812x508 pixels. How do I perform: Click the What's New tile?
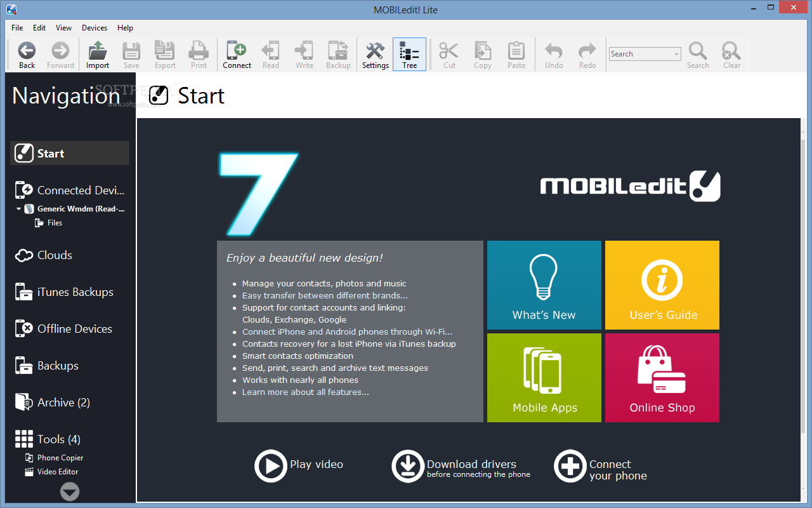coord(544,284)
